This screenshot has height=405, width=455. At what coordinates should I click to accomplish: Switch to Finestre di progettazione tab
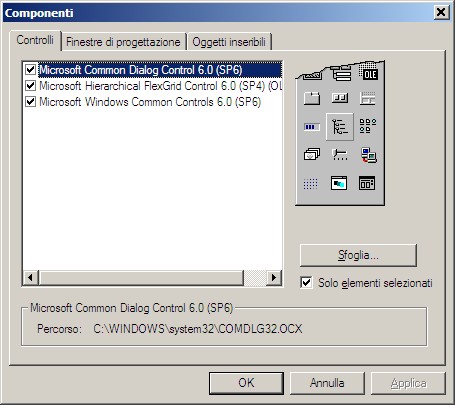point(123,42)
